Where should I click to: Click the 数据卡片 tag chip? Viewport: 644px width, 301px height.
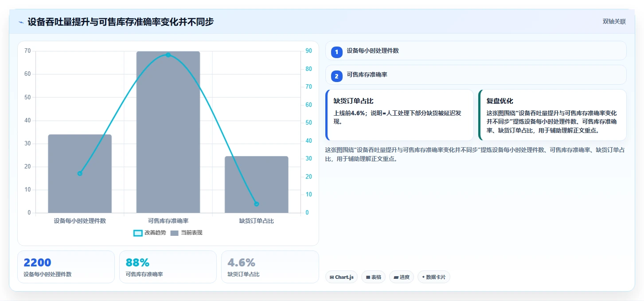434,277
